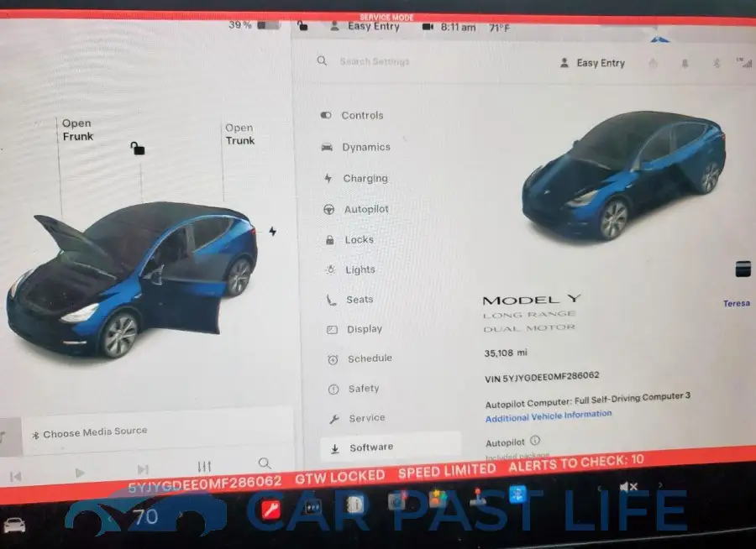
Task: Tap the Autopilot info circle icon
Action: tap(535, 441)
